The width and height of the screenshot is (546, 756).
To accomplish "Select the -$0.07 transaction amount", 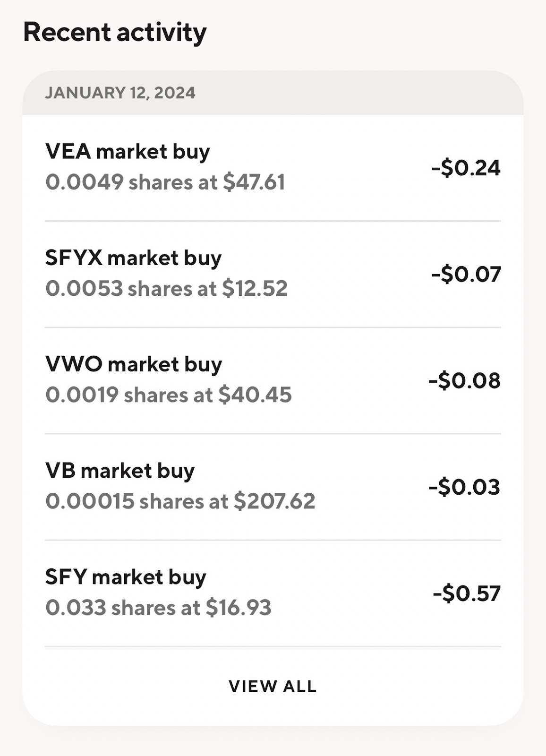I will [466, 275].
